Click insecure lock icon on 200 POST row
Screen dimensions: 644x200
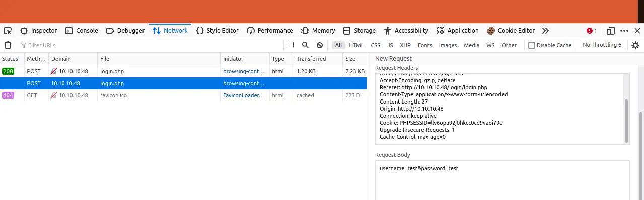pyautogui.click(x=54, y=71)
